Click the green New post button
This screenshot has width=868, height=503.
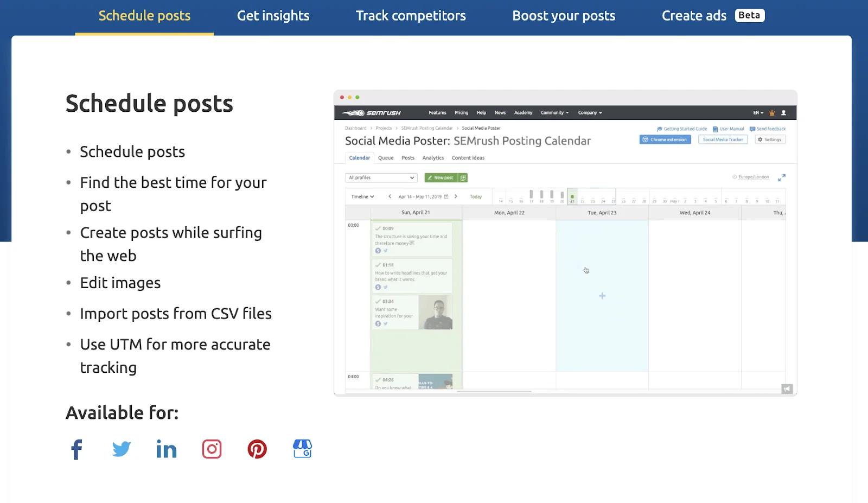pos(441,178)
